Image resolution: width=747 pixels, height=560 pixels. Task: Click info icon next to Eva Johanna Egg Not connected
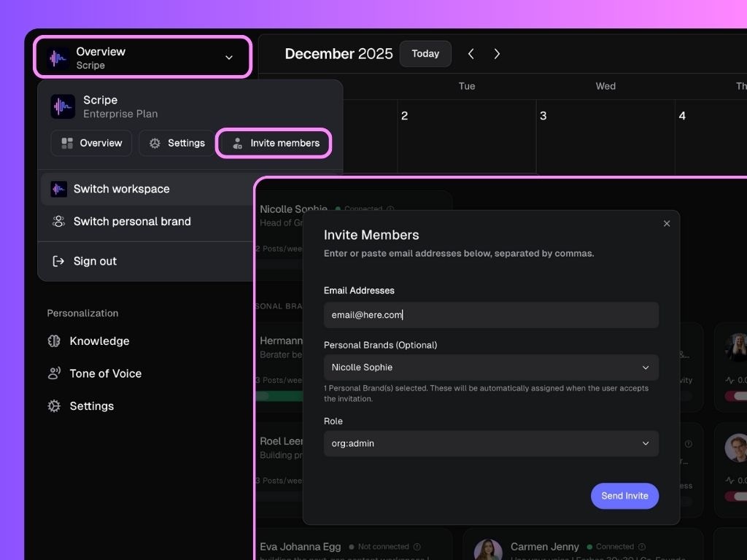click(x=417, y=547)
